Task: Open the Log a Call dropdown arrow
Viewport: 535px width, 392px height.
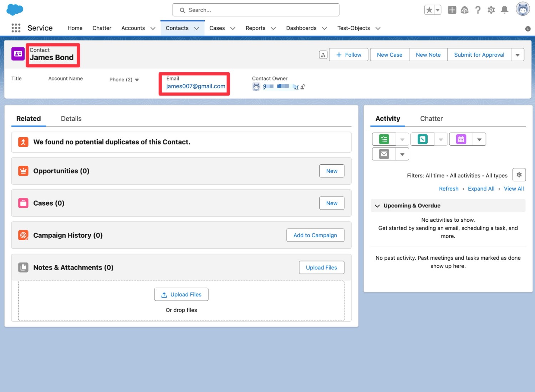Action: tap(441, 139)
